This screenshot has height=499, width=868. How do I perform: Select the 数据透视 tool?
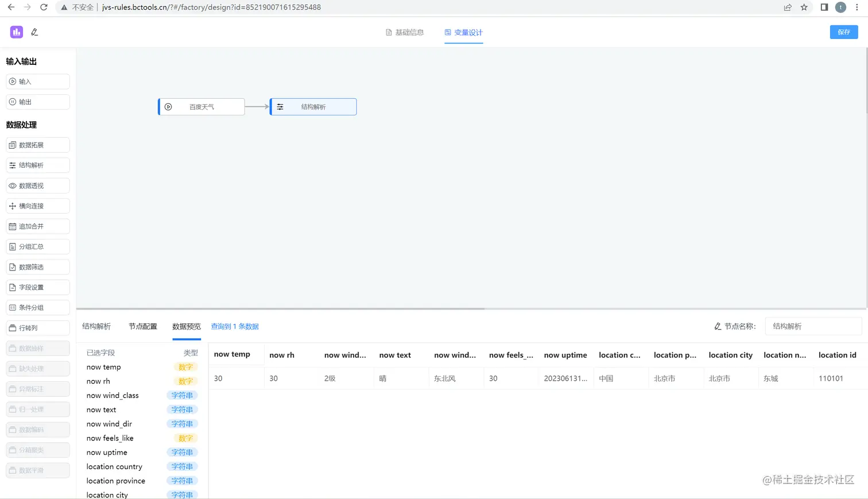tap(38, 185)
